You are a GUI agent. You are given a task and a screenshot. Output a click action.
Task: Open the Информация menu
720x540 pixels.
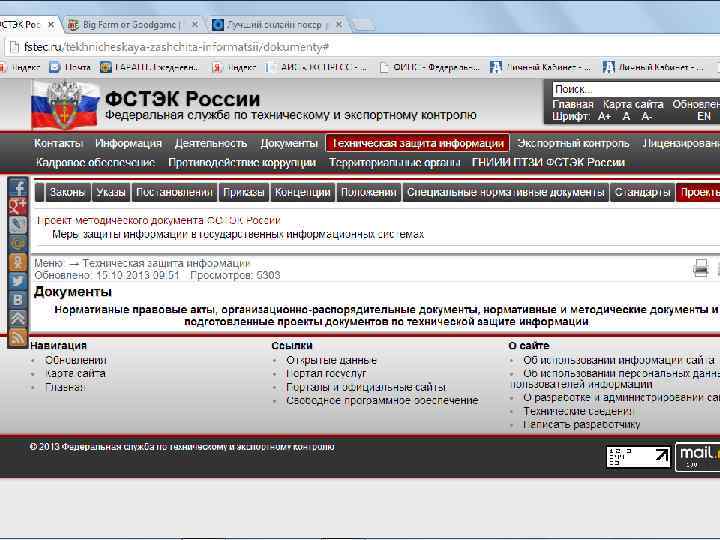click(x=128, y=143)
